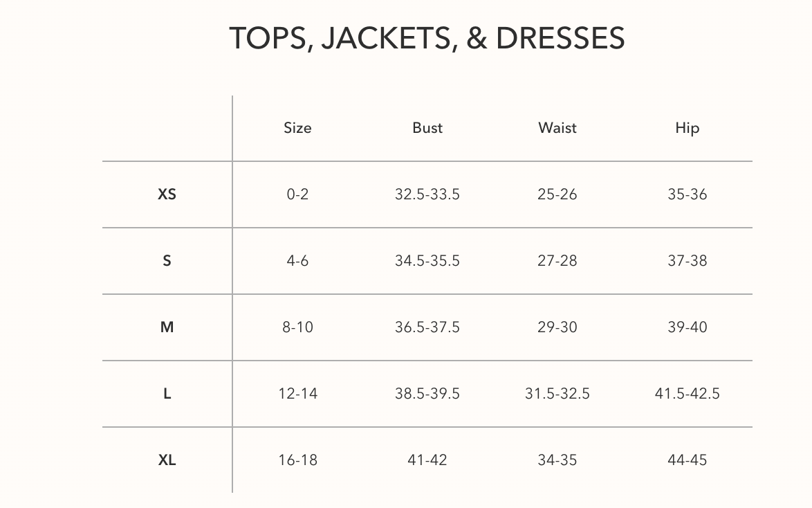Click the 44-45 hip measurement
Viewport: 812px width, 508px height.
pos(688,460)
